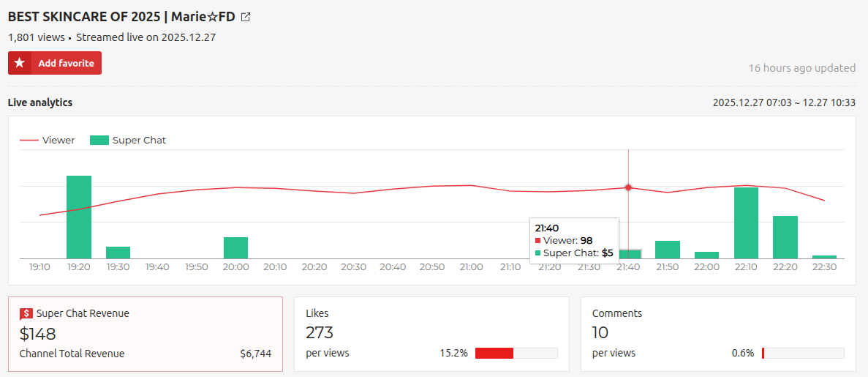
Task: Click the 1,801 views text
Action: tap(37, 38)
